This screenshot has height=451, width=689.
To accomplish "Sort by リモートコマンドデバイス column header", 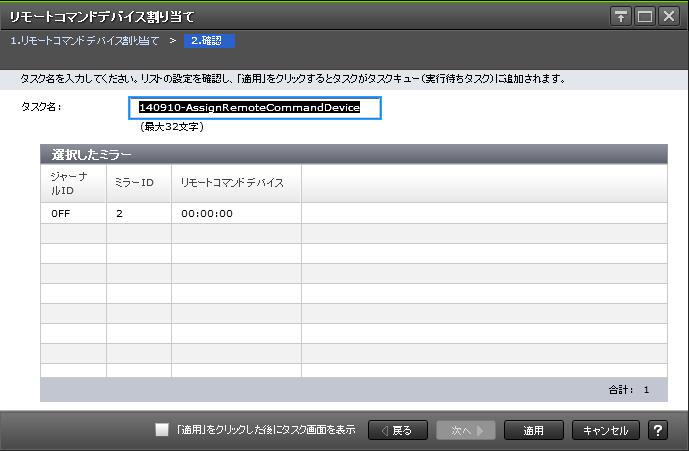I will 236,183.
